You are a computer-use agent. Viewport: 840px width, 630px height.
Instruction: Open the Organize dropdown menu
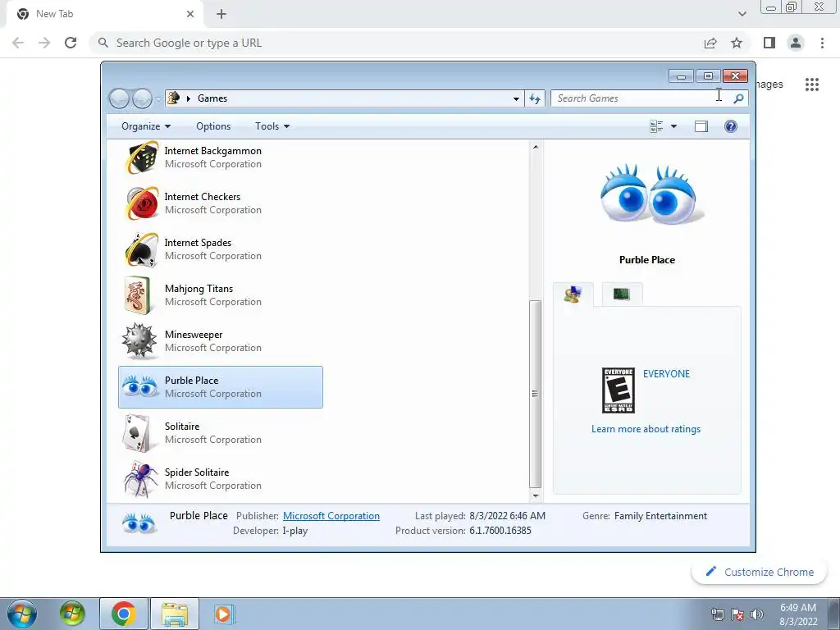coord(146,126)
